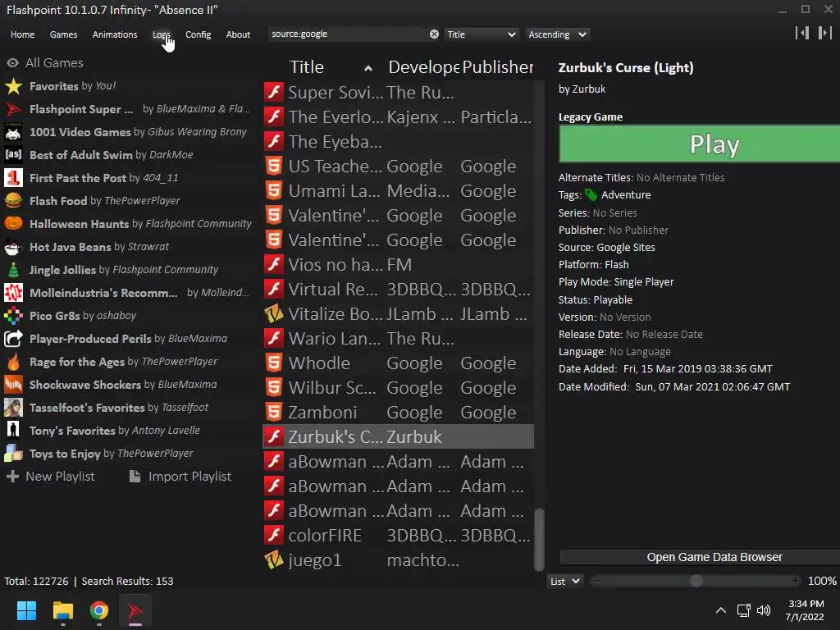Select the Vios no ha... game row
The height and width of the screenshot is (630, 840).
tap(398, 265)
